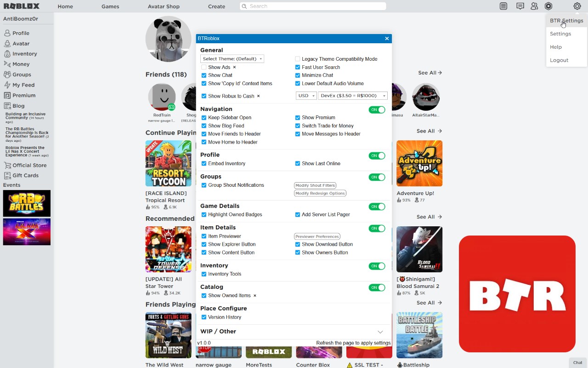Click the Profile sidebar icon

[x=7, y=33]
